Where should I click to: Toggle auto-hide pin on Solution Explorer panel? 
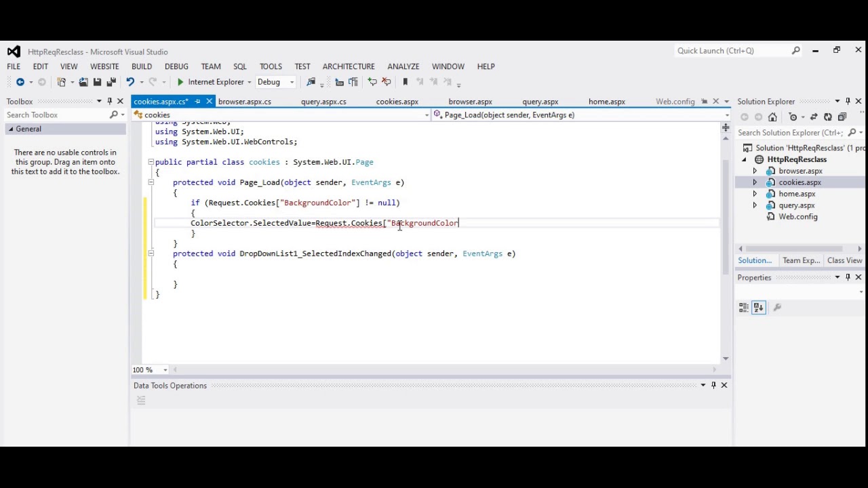pyautogui.click(x=848, y=102)
